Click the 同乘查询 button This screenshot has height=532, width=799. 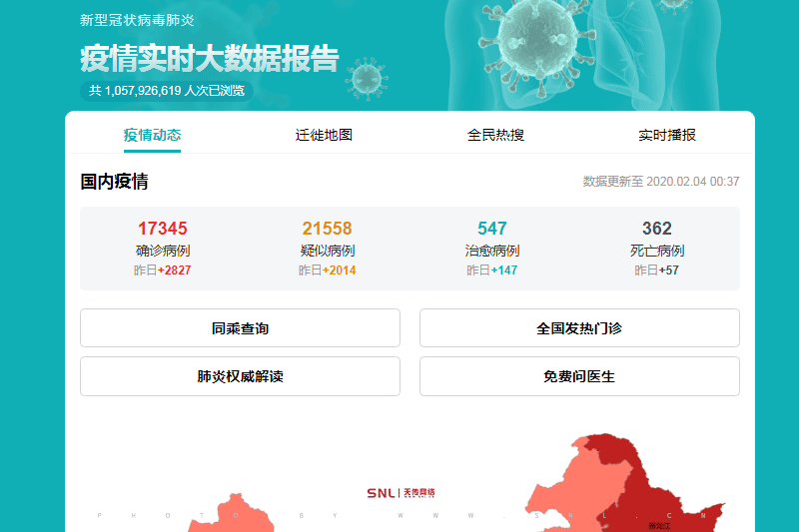pos(240,328)
